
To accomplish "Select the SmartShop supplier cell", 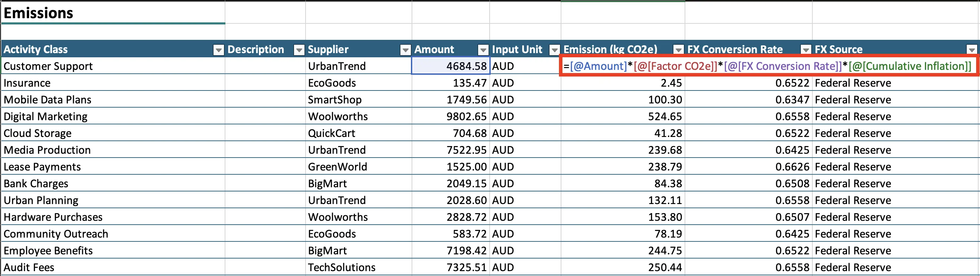I will 358,100.
